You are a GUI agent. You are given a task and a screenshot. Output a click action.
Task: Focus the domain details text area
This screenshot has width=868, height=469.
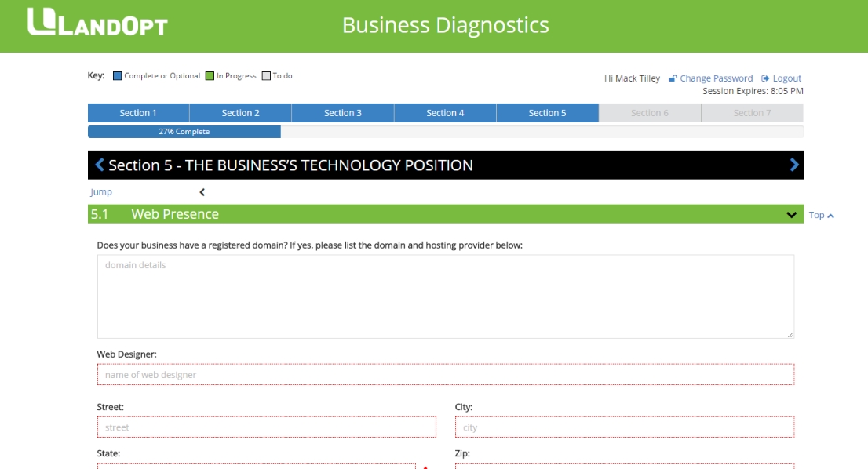(x=445, y=296)
